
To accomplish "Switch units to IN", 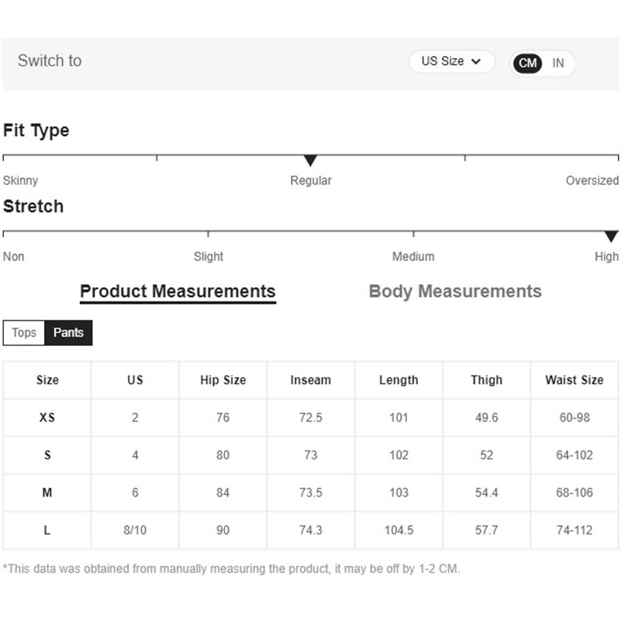I will 558,63.
